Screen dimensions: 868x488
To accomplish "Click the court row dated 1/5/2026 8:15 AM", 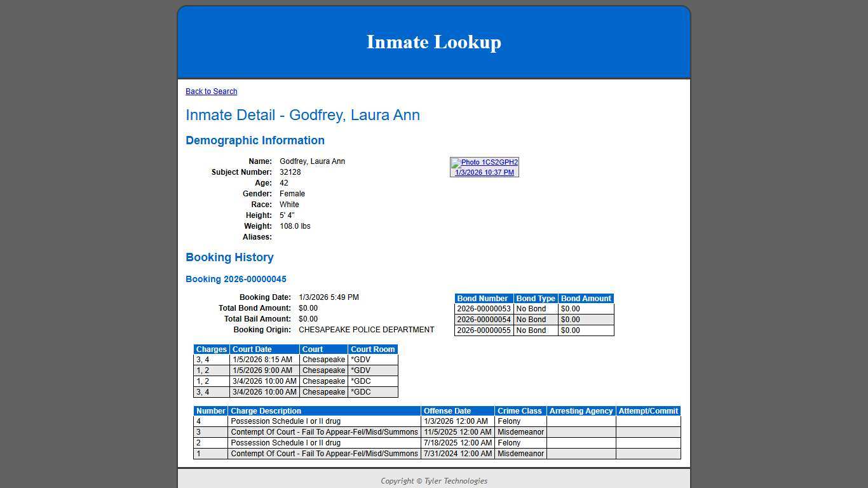I will [264, 360].
